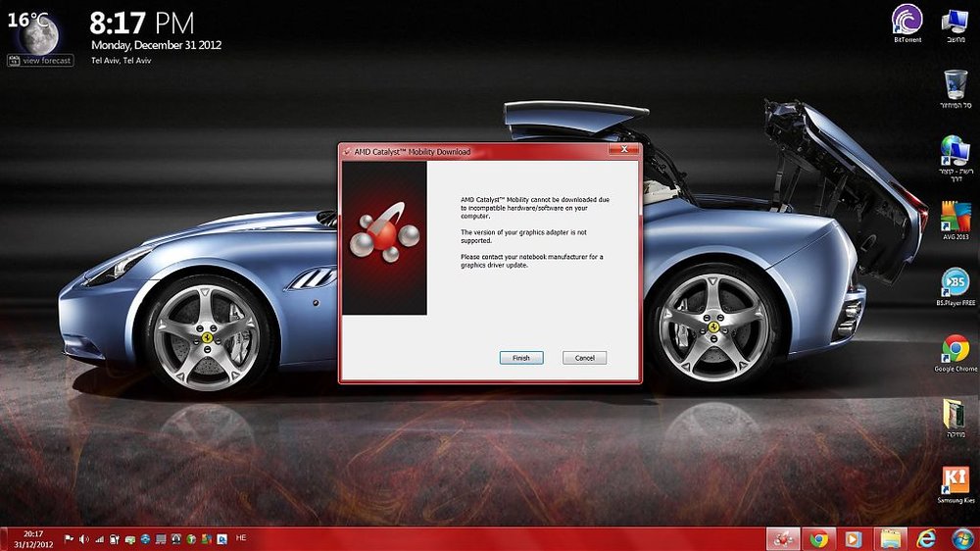
Task: Open the Google Chrome desktop shortcut
Action: [955, 353]
